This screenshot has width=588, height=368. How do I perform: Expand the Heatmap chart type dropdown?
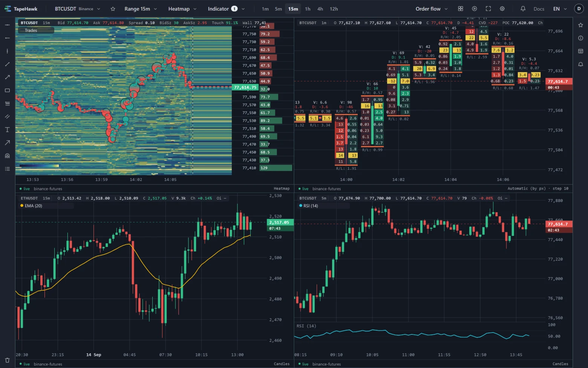click(182, 9)
